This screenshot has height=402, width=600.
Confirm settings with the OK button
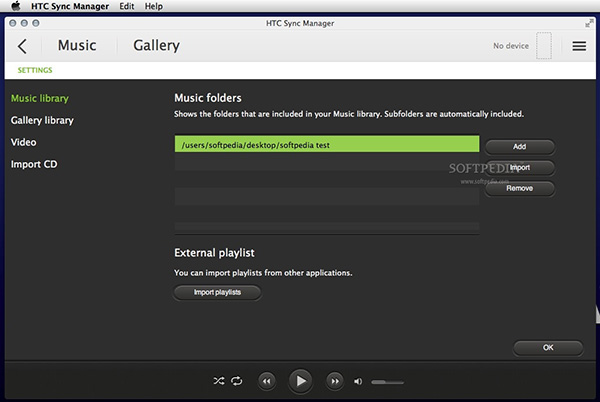tap(548, 347)
